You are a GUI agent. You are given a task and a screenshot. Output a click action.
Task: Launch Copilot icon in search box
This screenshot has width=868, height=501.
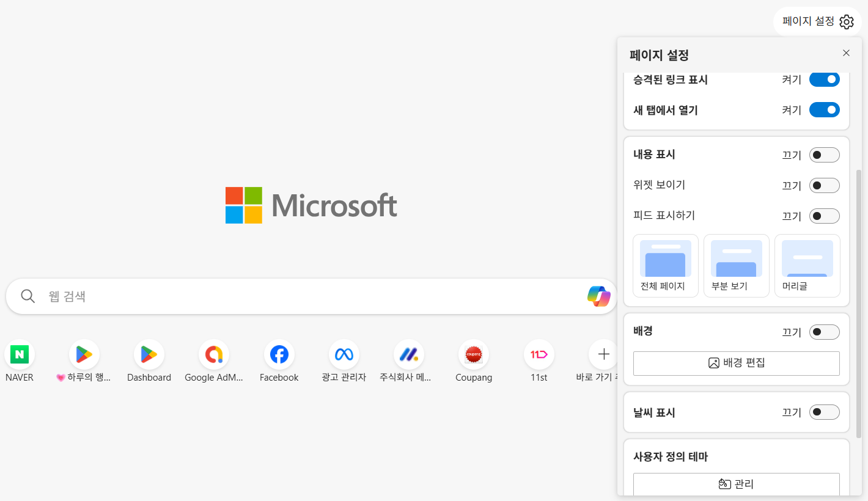(599, 296)
